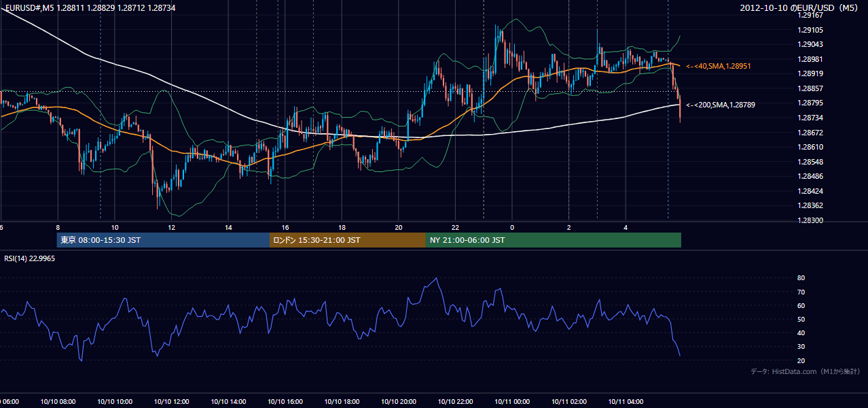
Task: Click price axis value 1.29043
Action: tap(811, 44)
